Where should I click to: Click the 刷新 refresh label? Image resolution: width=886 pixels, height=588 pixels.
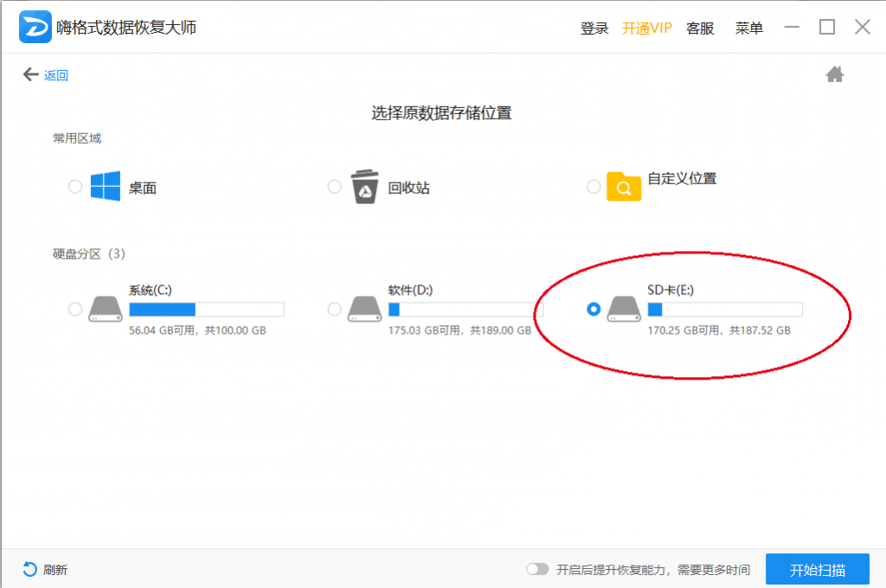[55, 570]
